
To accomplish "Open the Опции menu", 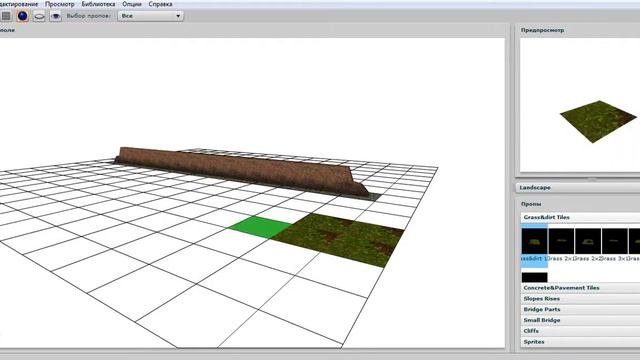I will 132,4.
